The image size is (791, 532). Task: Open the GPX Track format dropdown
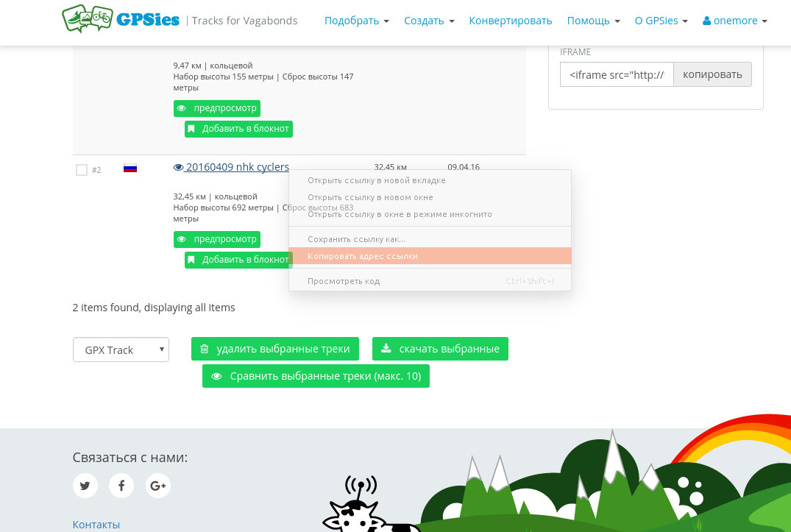[x=121, y=350]
